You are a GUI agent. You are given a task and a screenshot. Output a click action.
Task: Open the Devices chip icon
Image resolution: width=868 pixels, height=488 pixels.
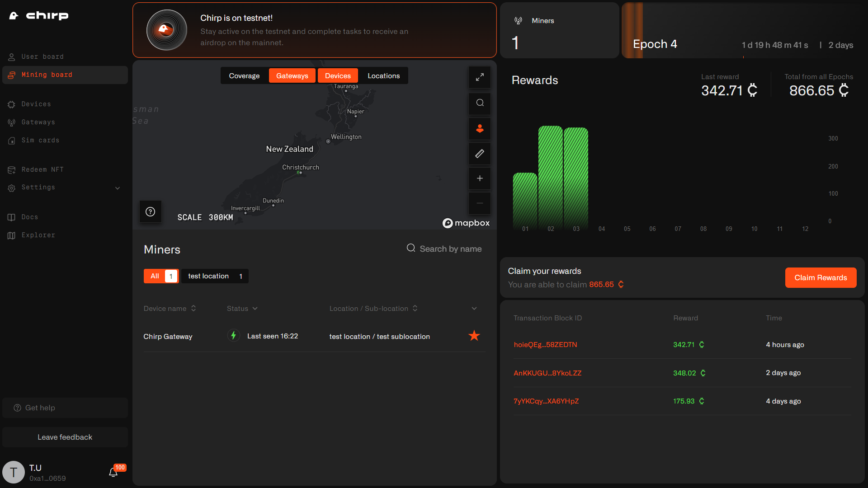(x=12, y=104)
